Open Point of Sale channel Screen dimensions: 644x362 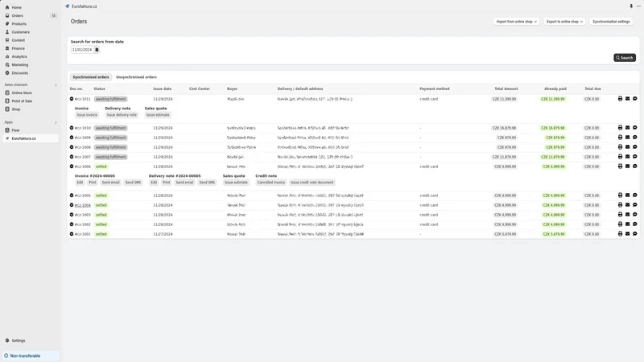[x=22, y=101]
